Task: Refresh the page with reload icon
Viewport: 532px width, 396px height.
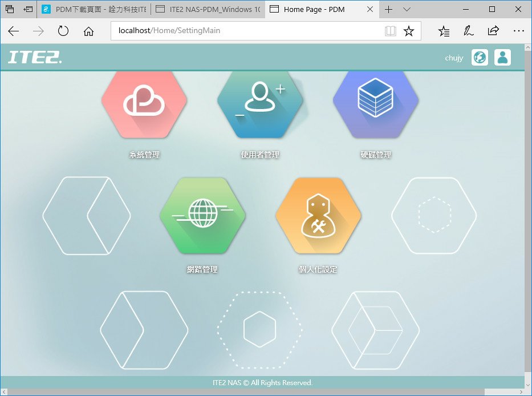Action: coord(63,31)
